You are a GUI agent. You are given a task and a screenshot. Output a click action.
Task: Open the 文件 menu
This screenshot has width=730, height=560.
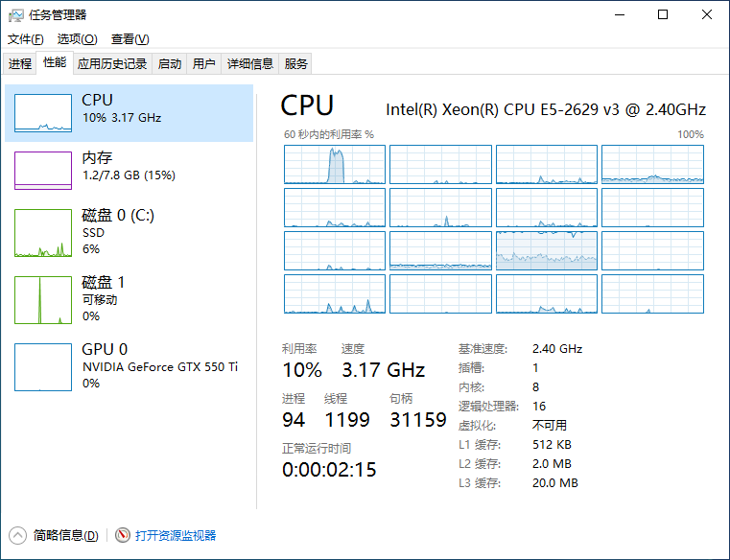pos(26,39)
